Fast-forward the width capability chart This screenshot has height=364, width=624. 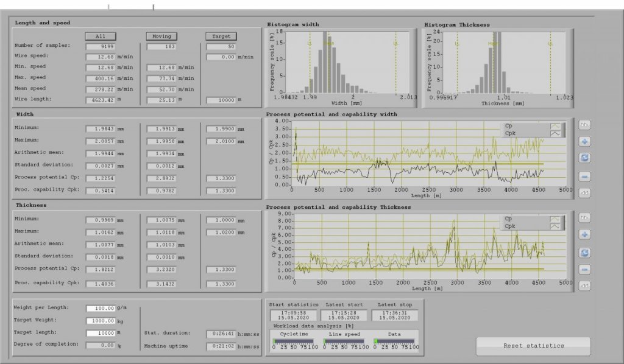(x=584, y=124)
